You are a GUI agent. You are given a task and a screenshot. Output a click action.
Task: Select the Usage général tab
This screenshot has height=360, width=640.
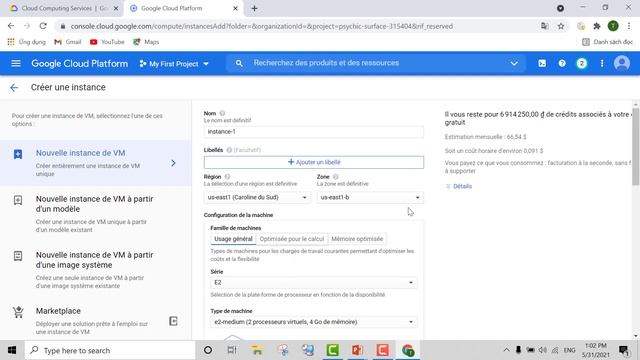[x=233, y=239]
